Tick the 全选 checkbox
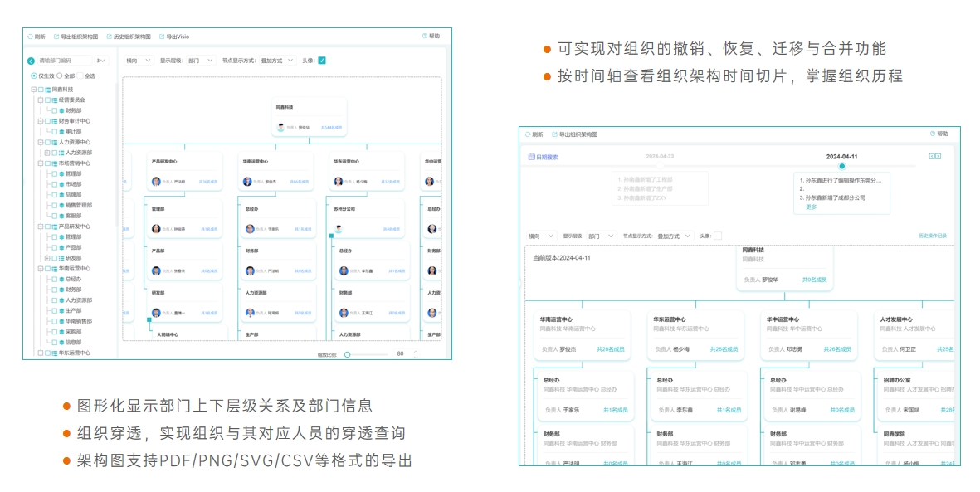This screenshot has height=492, width=980. [80, 76]
